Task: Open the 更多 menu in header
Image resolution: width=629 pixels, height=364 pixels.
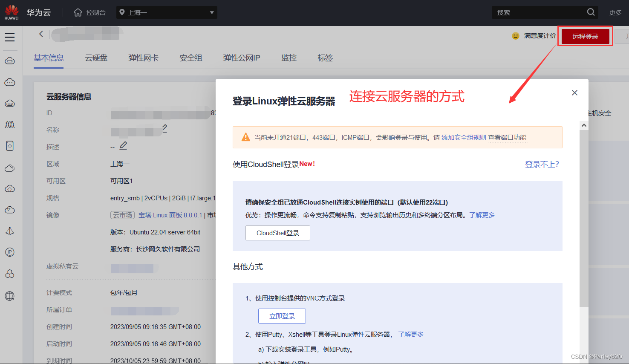Action: click(615, 12)
